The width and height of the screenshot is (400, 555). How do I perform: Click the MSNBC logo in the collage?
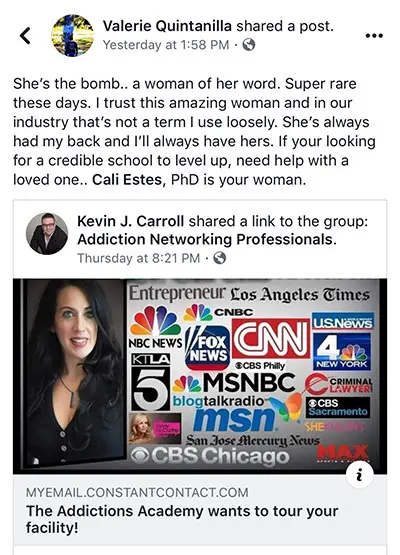(x=234, y=383)
